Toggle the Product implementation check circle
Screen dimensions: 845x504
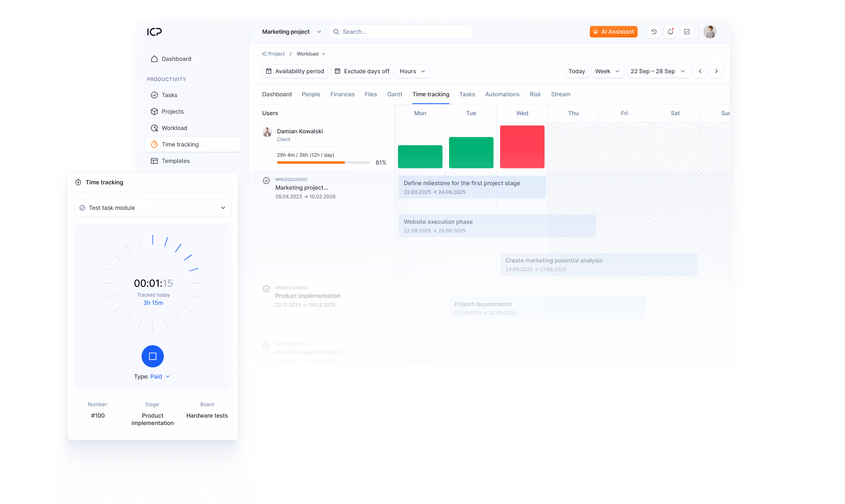click(266, 289)
